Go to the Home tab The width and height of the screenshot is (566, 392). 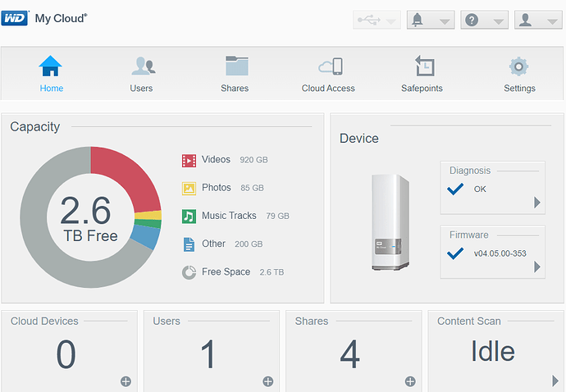[51, 74]
